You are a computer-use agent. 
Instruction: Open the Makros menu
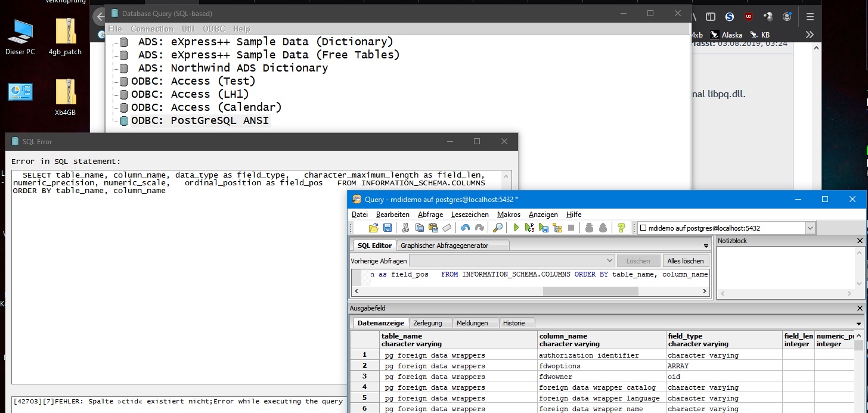(x=509, y=215)
